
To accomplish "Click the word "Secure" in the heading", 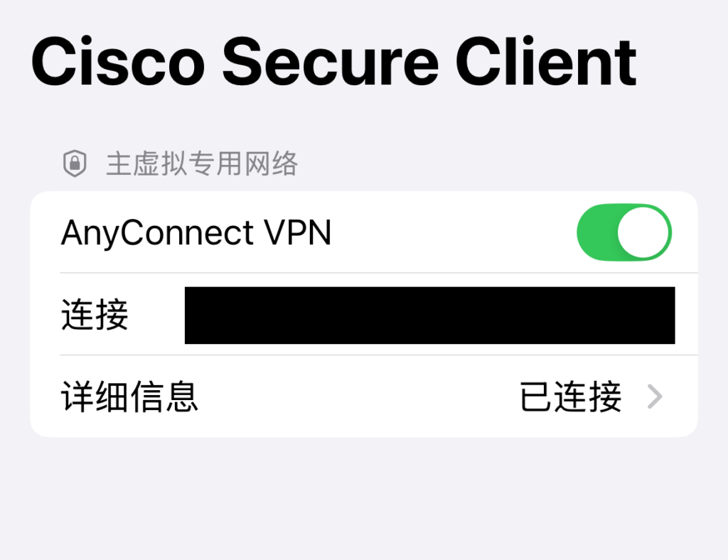I will coord(330,63).
